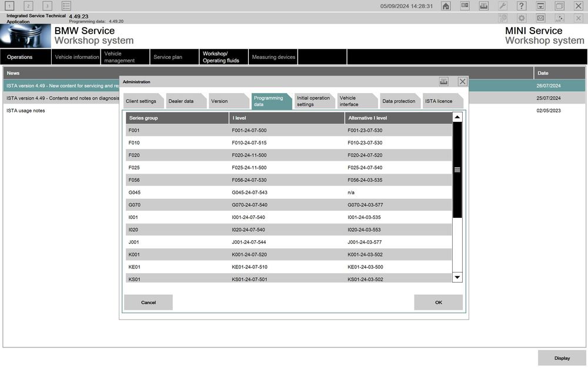Switch to Dealer data tab
This screenshot has height=368, width=588.
coord(186,101)
